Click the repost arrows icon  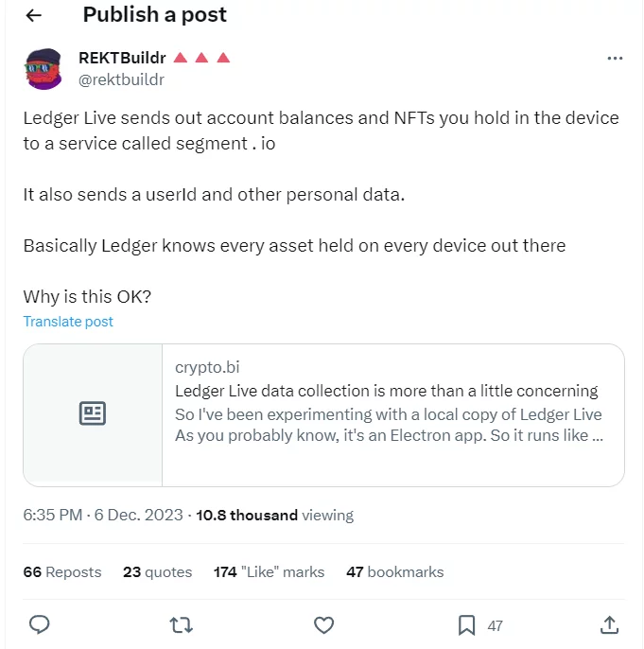[x=179, y=625]
